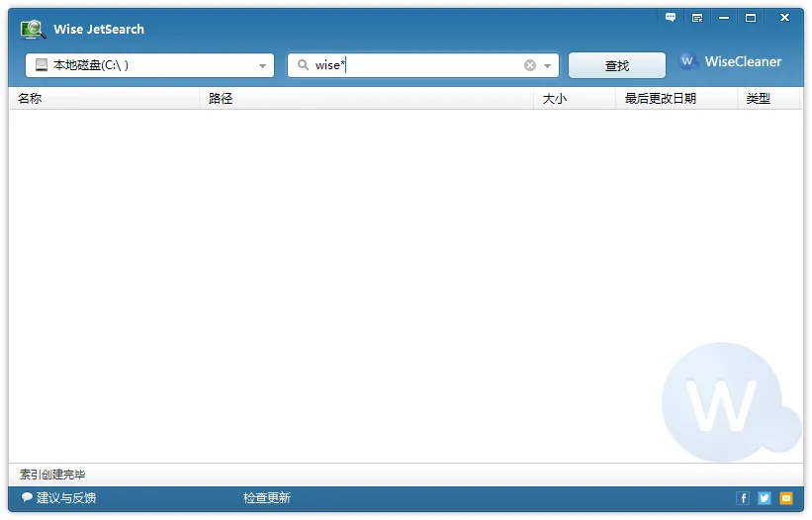Open the settings menu icon in title bar
Image resolution: width=812 pixels, height=520 pixels.
(697, 18)
